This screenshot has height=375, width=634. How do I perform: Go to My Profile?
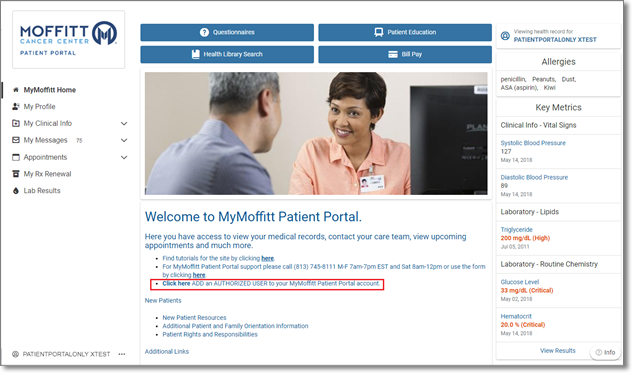tap(39, 106)
